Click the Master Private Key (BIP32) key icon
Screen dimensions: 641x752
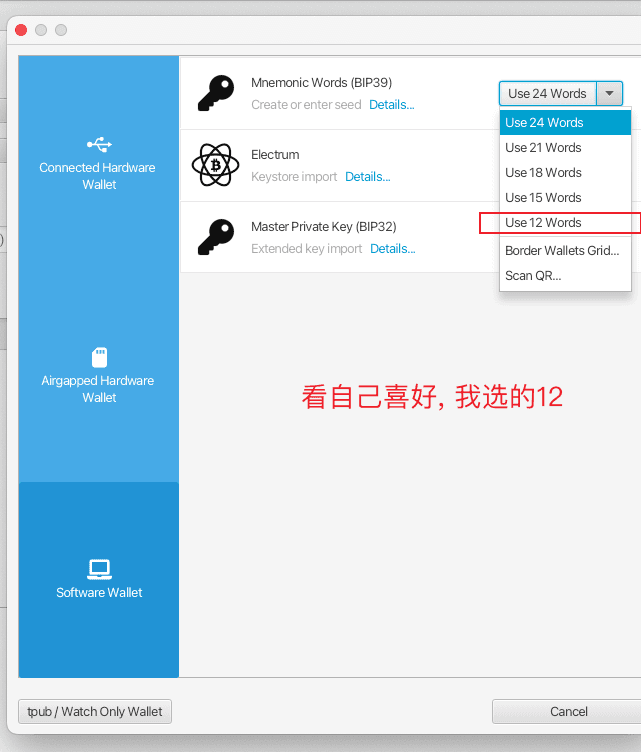point(216,237)
